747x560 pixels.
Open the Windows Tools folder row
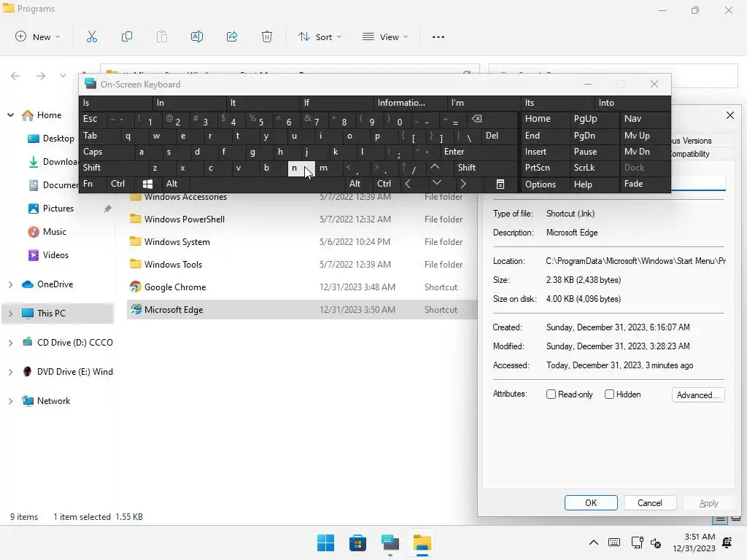(x=302, y=264)
